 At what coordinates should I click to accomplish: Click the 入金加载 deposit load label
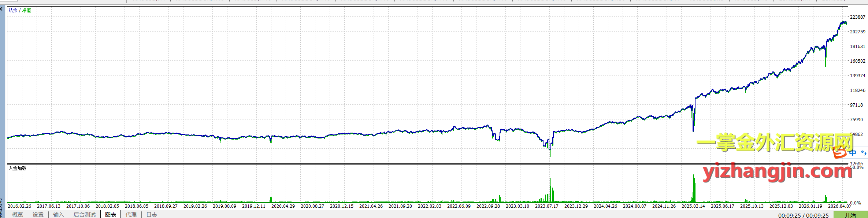18,168
